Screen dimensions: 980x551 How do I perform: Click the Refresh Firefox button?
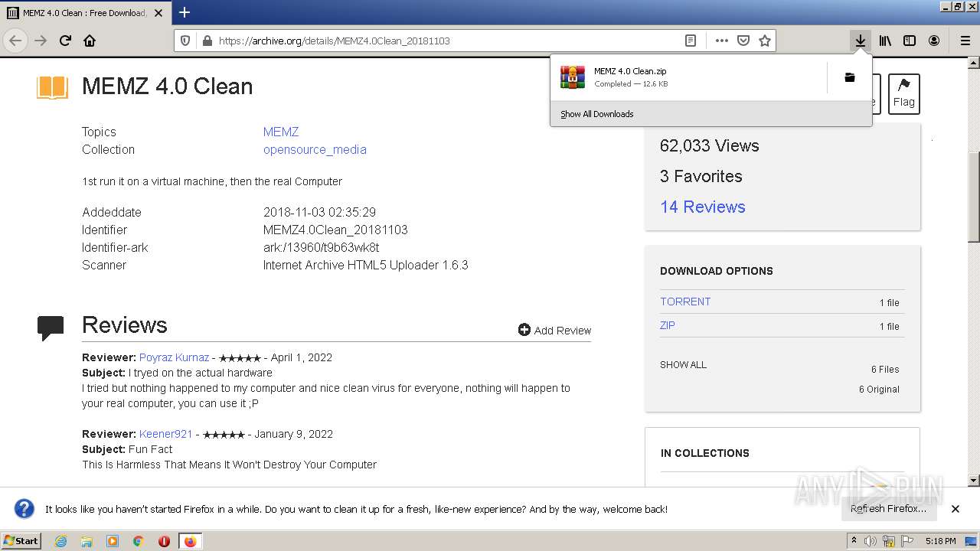888,508
